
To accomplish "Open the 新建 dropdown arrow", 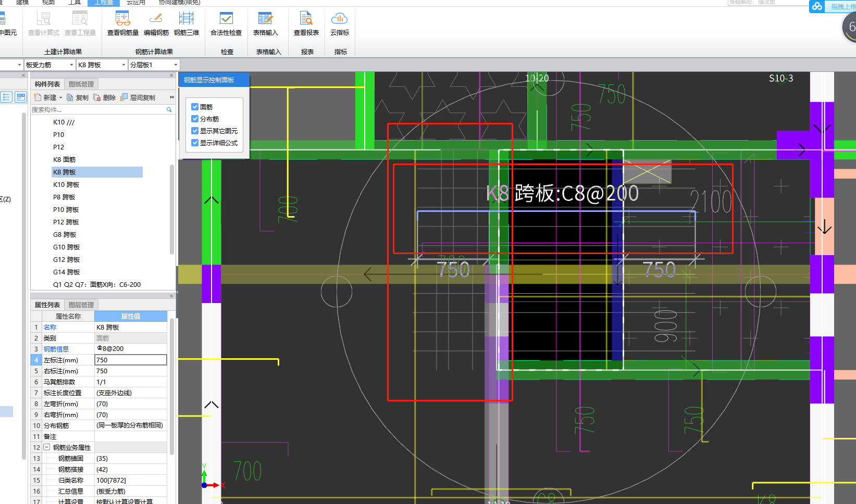I will [60, 98].
